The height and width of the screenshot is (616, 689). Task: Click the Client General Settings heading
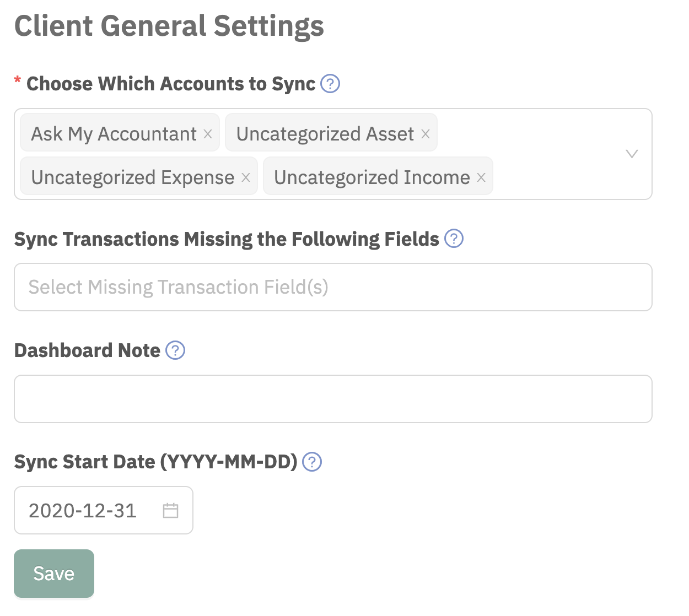[x=169, y=26]
